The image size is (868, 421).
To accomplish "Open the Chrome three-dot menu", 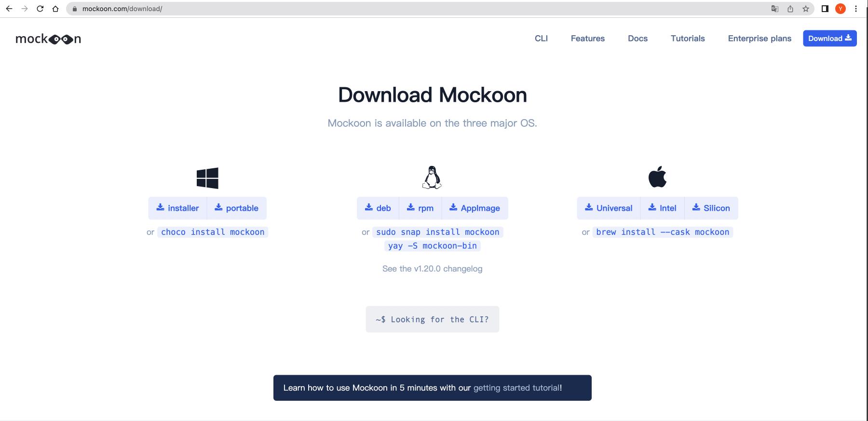I will [856, 9].
